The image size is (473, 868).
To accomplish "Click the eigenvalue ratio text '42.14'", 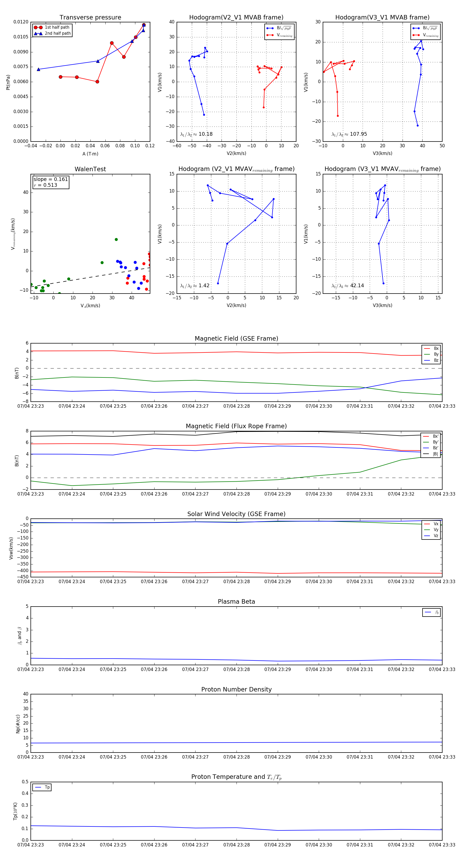I will [x=357, y=286].
